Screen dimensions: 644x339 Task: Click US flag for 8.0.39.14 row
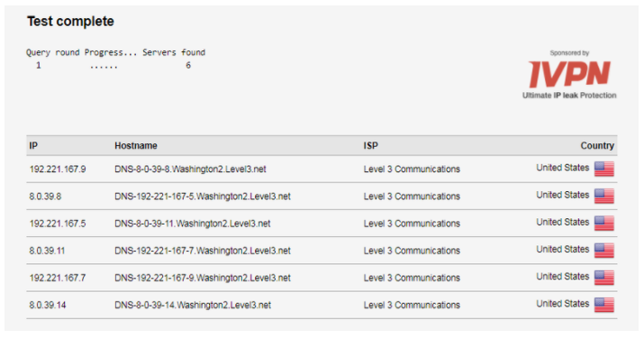click(604, 305)
